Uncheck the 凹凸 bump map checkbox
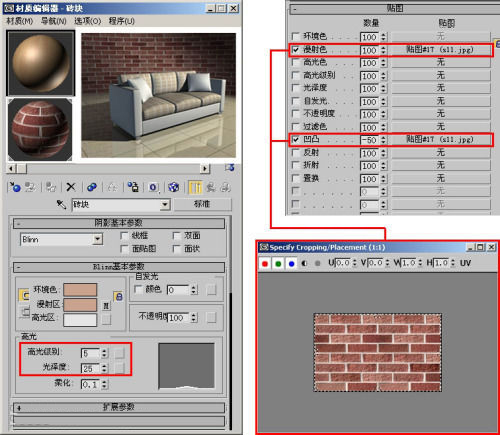The width and height of the screenshot is (500, 435). click(x=295, y=139)
